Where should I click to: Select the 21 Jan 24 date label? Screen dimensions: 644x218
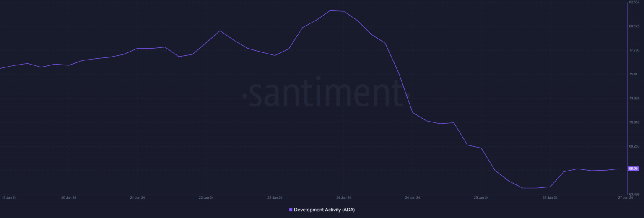pyautogui.click(x=138, y=197)
